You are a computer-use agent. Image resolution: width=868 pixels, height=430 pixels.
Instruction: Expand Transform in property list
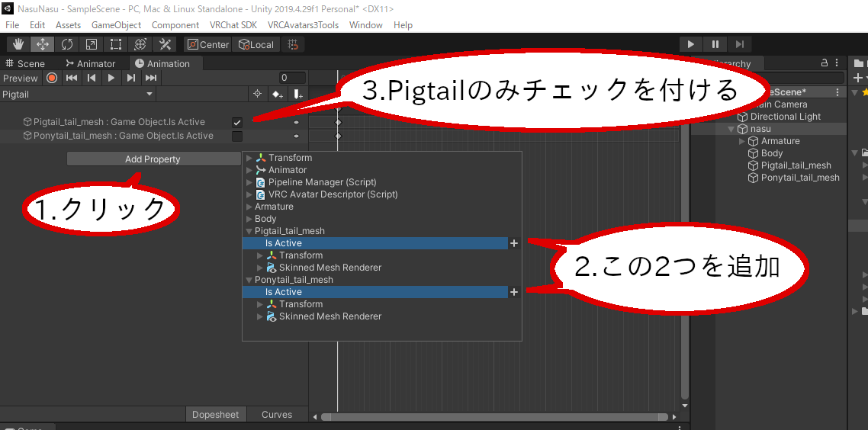(x=249, y=158)
